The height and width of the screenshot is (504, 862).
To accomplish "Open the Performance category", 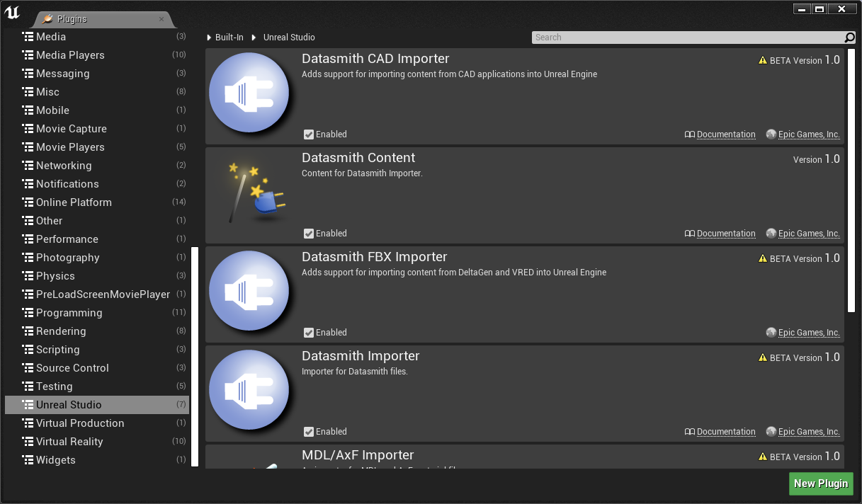I will 96,239.
